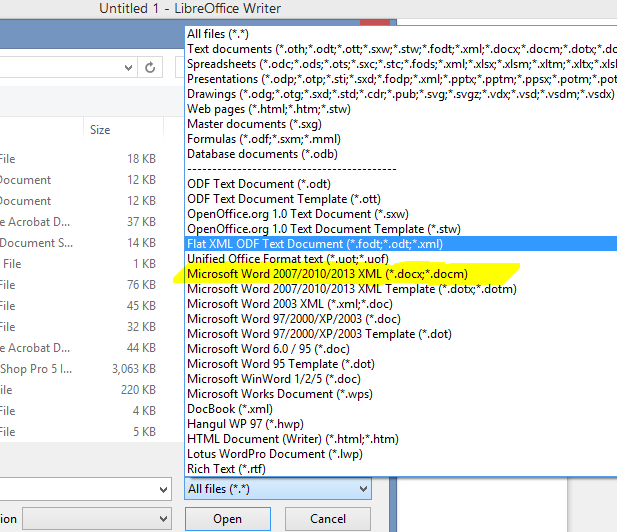The height and width of the screenshot is (532, 617).
Task: Select Microsoft Word 2007/2010/2013 XML (*.docx;*.docm)
Action: 401,273
